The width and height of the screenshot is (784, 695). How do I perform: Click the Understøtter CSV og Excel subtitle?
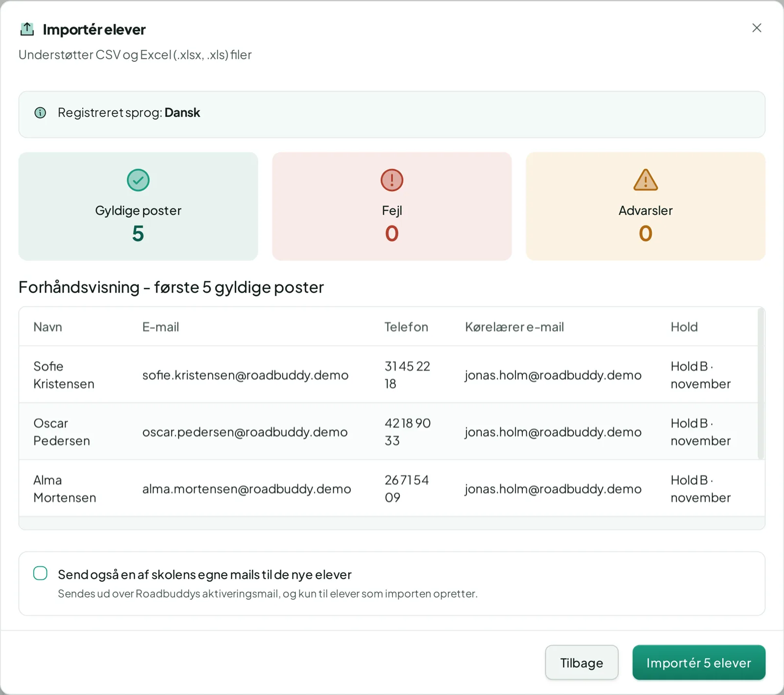click(x=135, y=55)
